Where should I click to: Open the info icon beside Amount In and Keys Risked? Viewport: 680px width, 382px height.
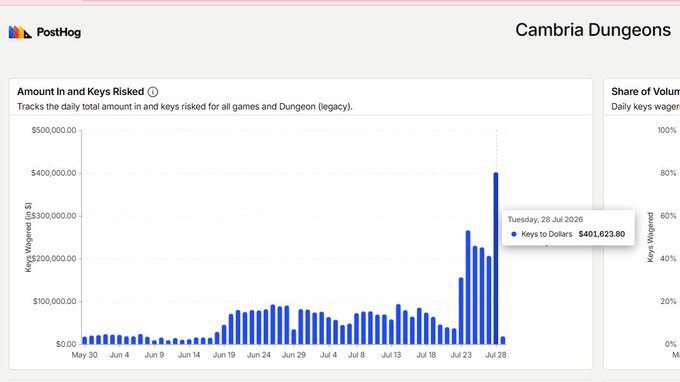(153, 92)
